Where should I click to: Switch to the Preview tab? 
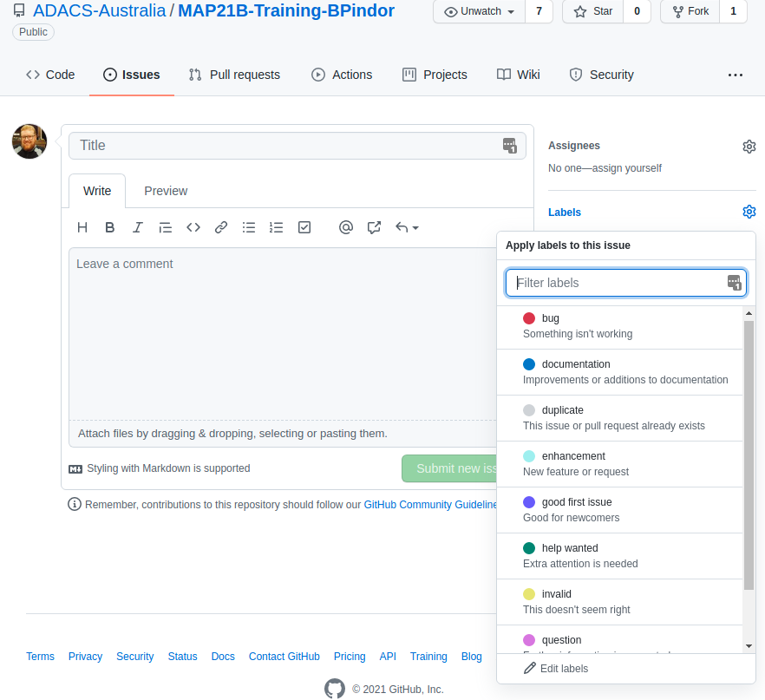click(x=166, y=191)
